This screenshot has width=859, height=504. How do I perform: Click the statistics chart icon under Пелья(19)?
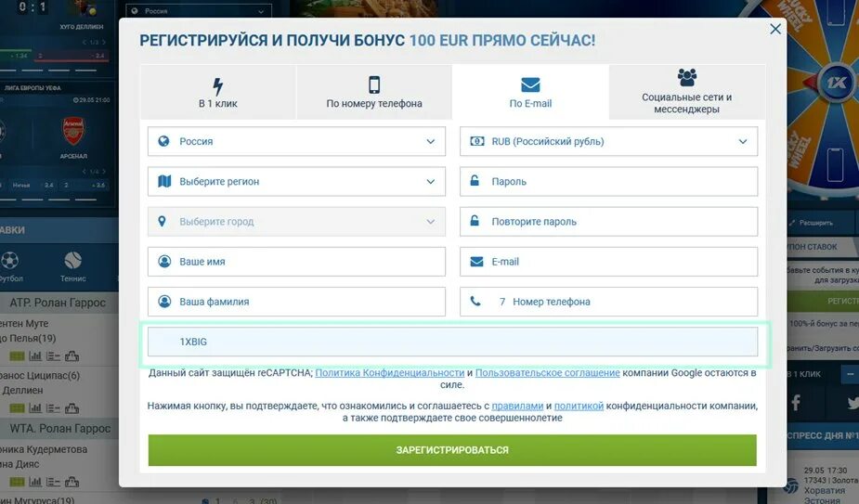point(35,356)
